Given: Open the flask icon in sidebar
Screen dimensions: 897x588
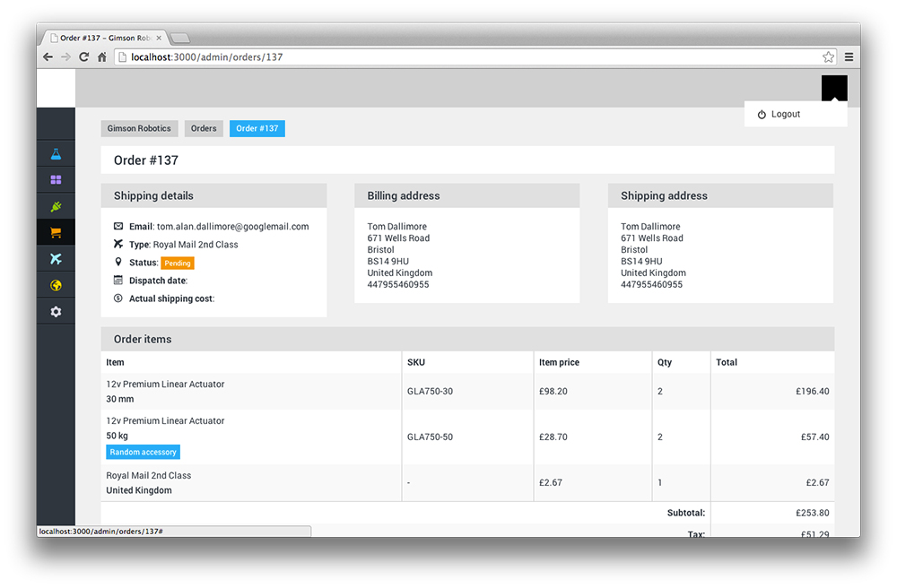Looking at the screenshot, I should tap(56, 153).
